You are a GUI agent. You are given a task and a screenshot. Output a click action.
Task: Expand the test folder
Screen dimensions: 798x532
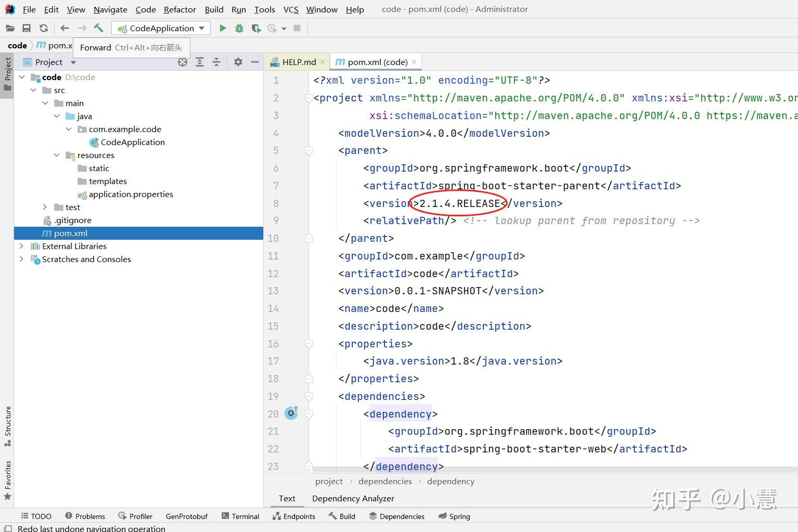(45, 207)
